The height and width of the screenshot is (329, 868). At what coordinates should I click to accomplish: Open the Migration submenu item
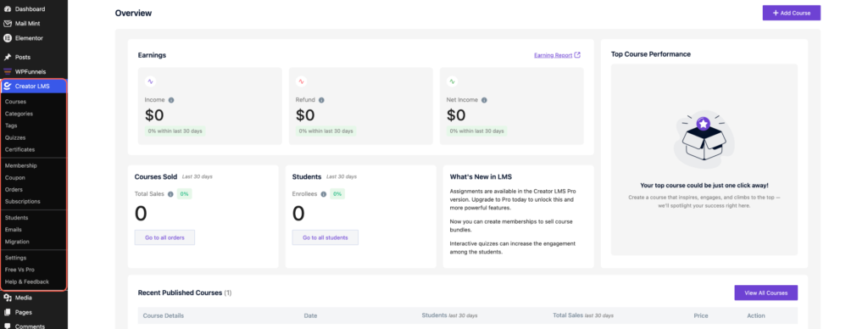coord(17,242)
